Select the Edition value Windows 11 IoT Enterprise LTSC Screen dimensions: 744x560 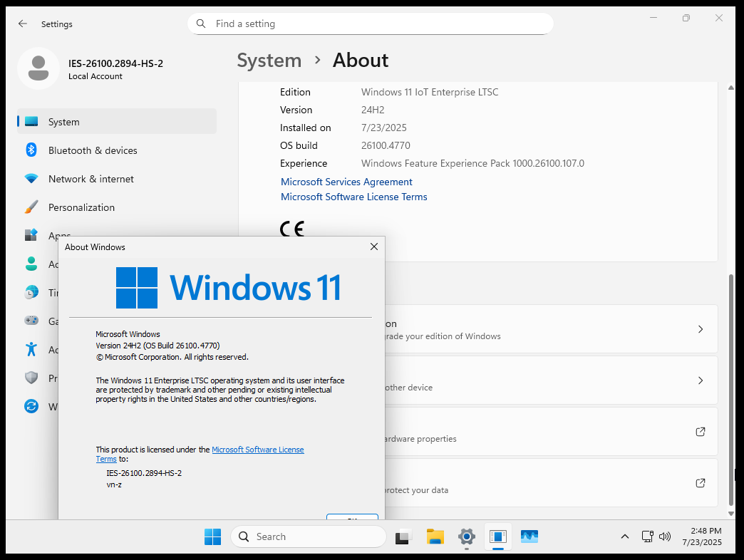pyautogui.click(x=430, y=92)
